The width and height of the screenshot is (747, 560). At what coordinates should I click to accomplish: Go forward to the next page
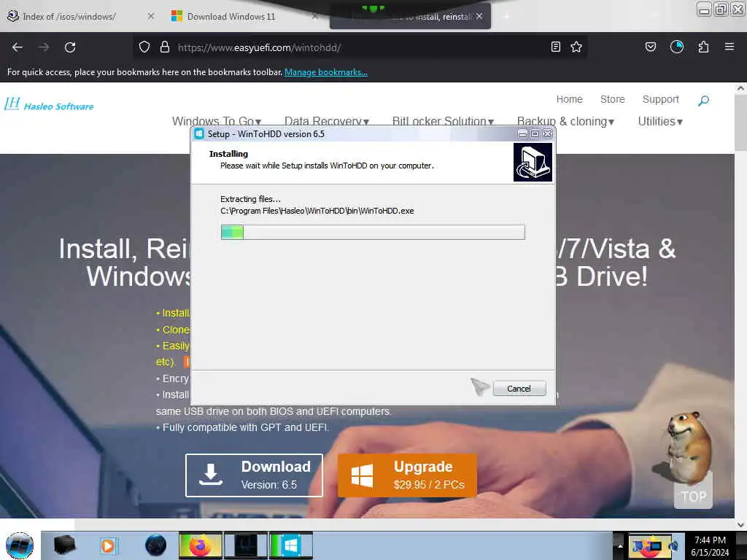click(43, 47)
